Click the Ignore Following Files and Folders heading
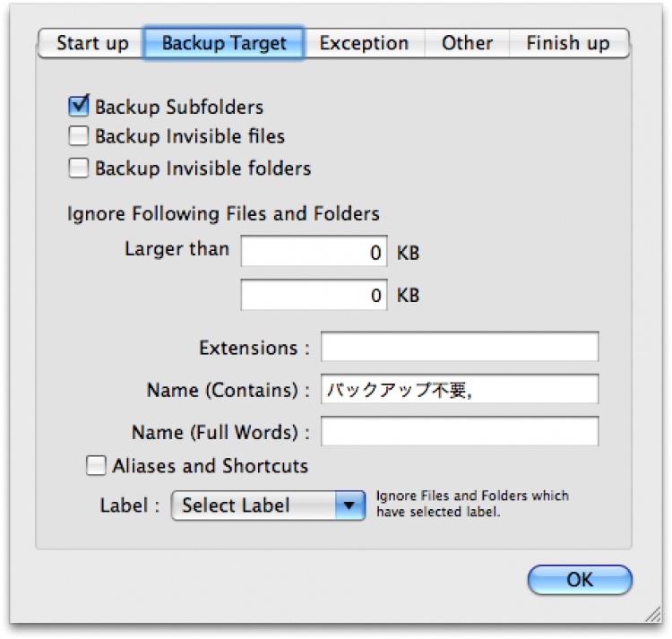The image size is (672, 639). tap(223, 213)
